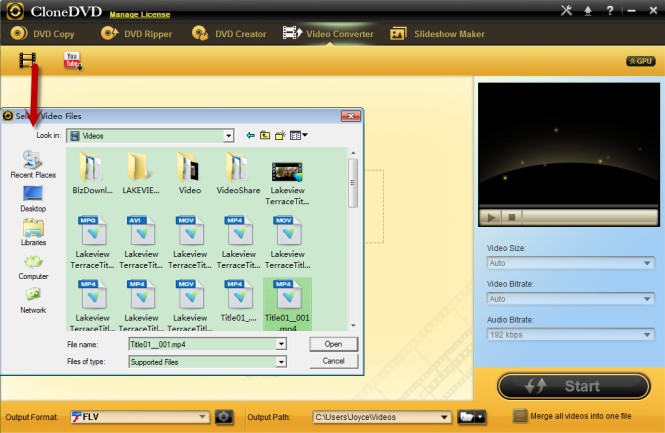
Task: Select the Lakeview TerraceTit video thumbnail file
Action: (x=287, y=183)
